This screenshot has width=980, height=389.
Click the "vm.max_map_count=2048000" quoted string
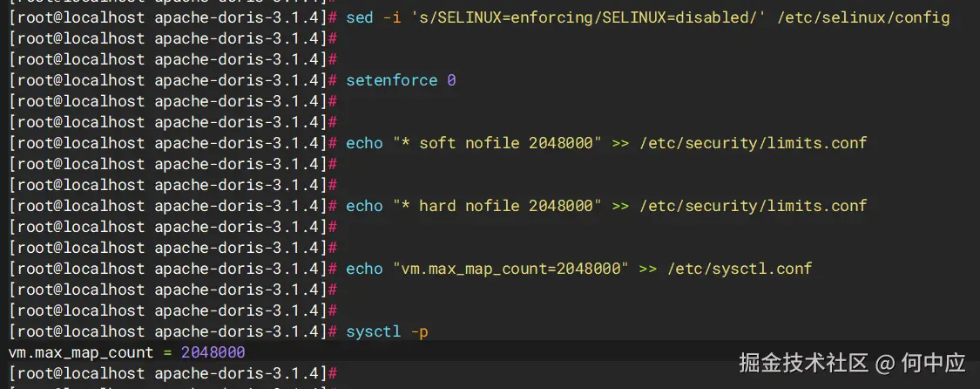511,269
